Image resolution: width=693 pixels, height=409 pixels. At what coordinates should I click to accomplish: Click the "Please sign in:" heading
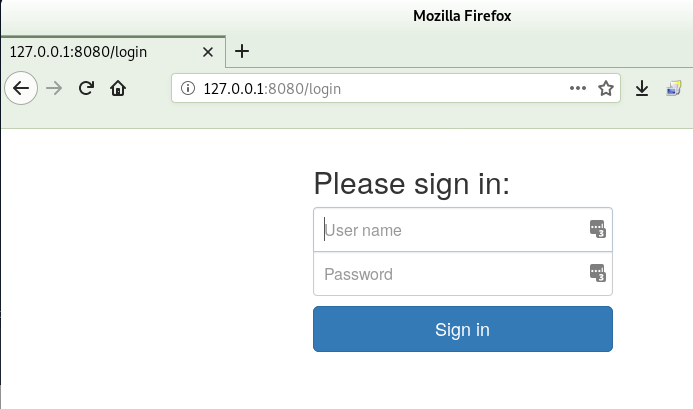(x=411, y=184)
